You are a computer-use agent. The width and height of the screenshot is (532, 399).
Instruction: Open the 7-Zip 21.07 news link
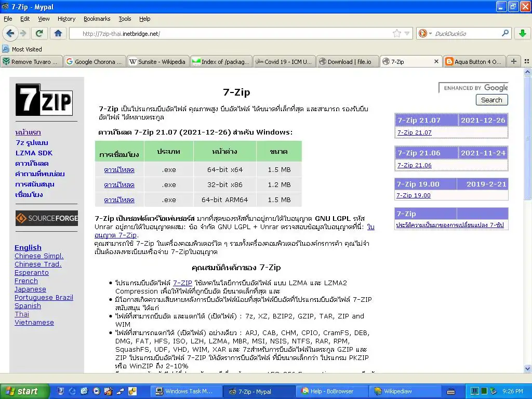point(414,132)
